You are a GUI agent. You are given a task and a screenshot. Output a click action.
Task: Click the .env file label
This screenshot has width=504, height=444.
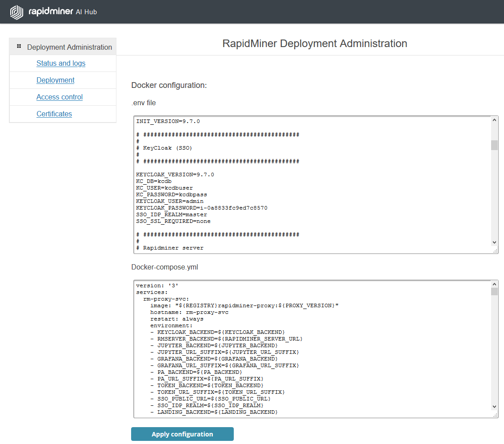[143, 103]
